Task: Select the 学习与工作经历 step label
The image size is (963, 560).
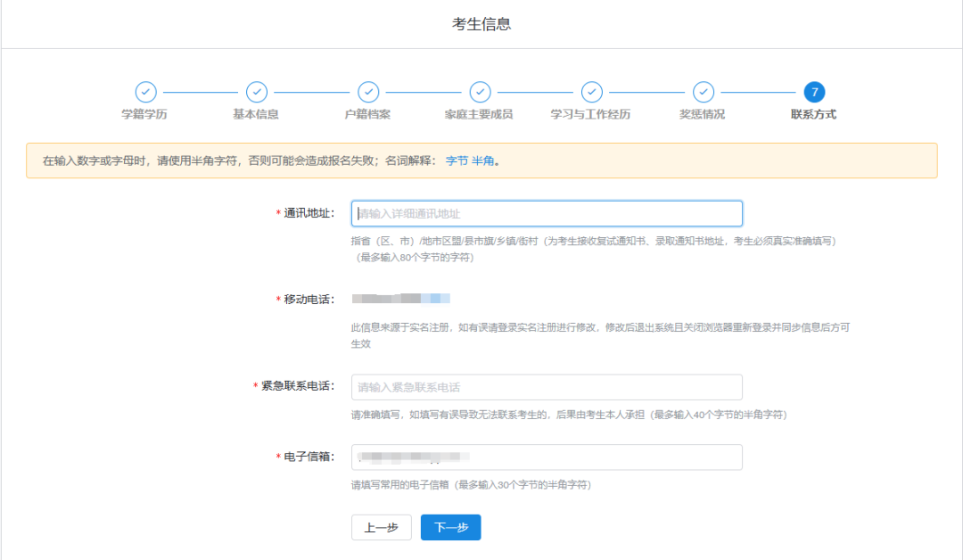Action: click(591, 115)
